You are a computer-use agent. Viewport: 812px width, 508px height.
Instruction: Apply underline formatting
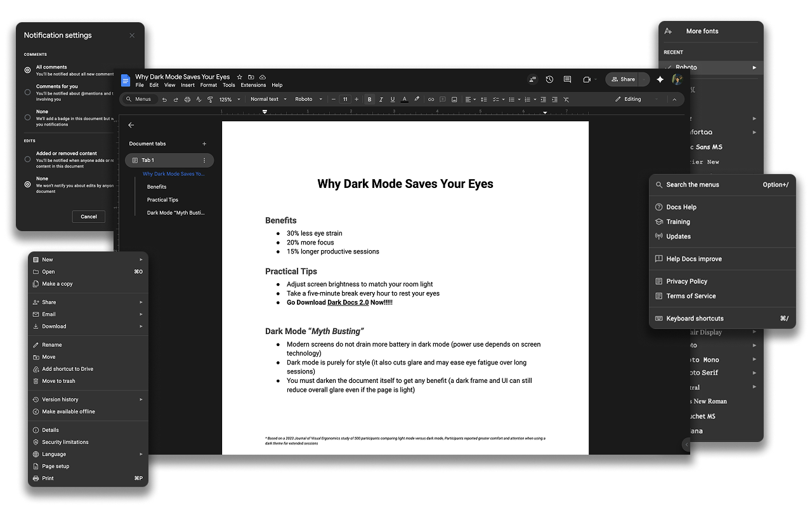(x=393, y=99)
